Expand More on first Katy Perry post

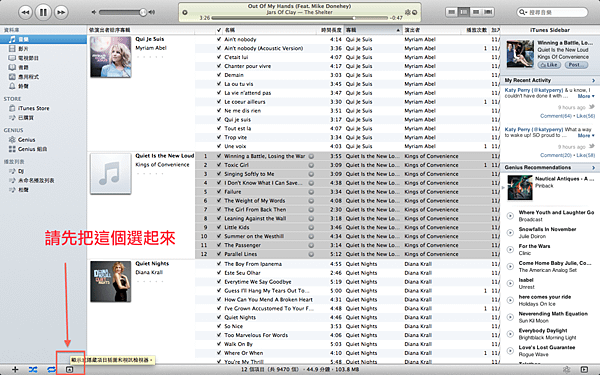585,96
